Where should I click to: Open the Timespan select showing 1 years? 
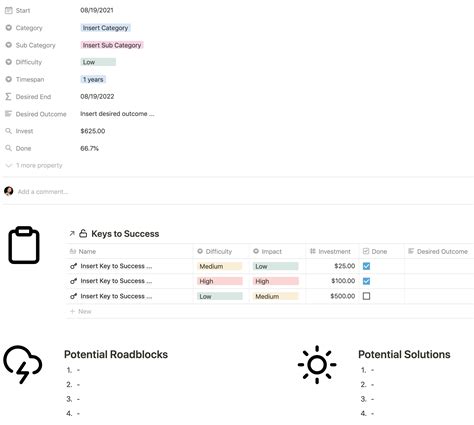click(93, 79)
